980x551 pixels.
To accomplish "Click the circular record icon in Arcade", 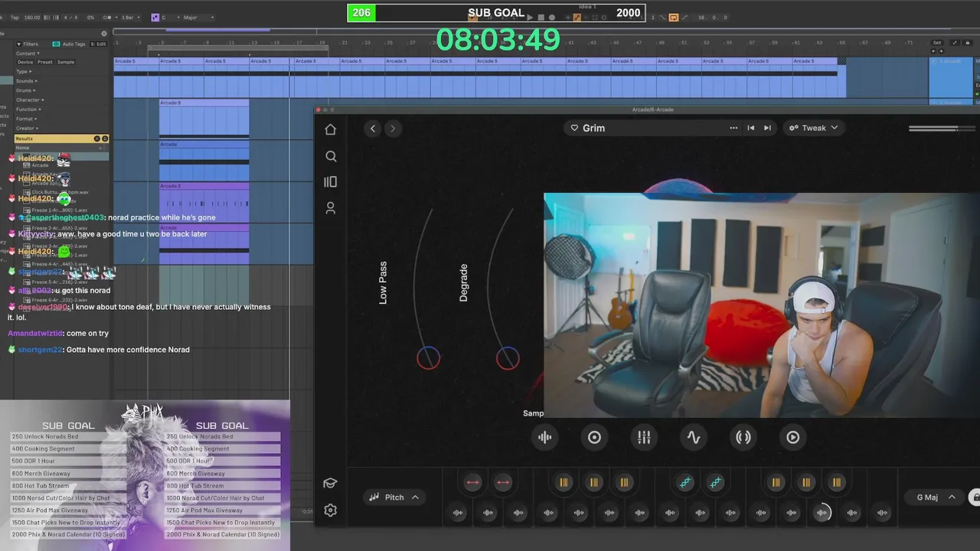I will tap(594, 438).
